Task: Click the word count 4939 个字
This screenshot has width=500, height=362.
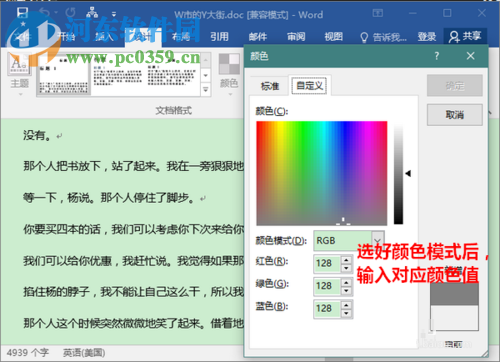Action: tap(28, 353)
